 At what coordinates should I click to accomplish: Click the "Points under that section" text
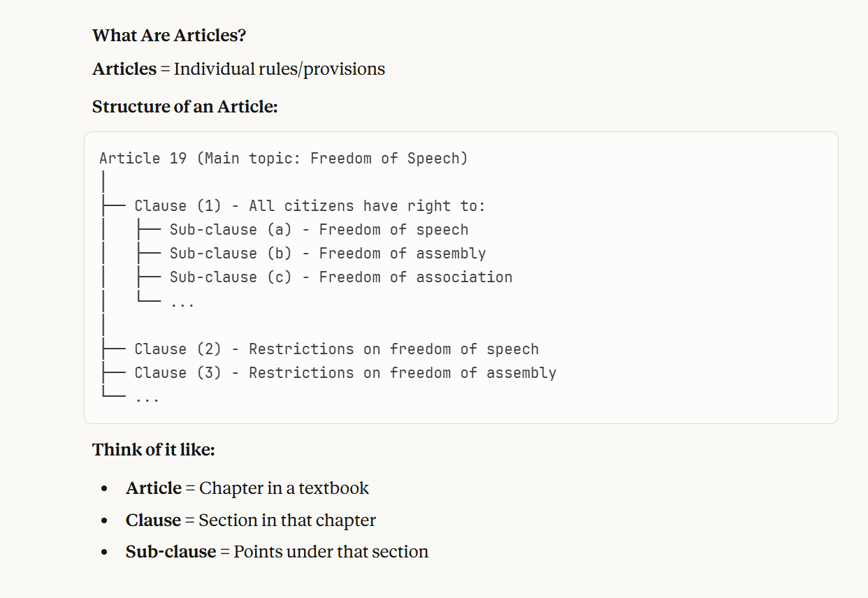pos(331,552)
